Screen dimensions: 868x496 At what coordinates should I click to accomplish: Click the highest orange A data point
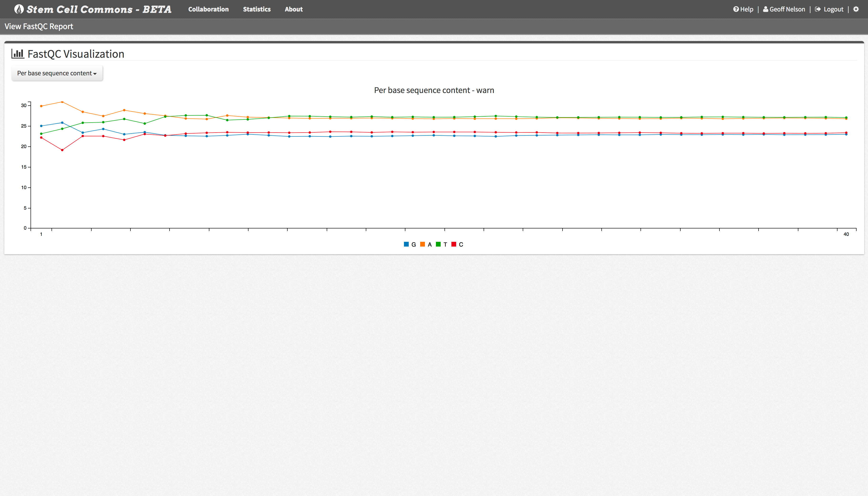pyautogui.click(x=62, y=102)
